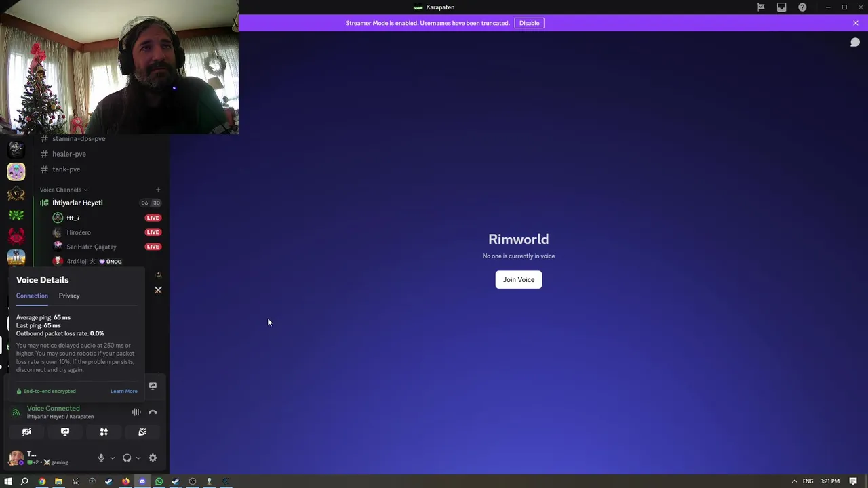Open the Learn More encryption link
This screenshot has height=488, width=868.
(x=123, y=391)
